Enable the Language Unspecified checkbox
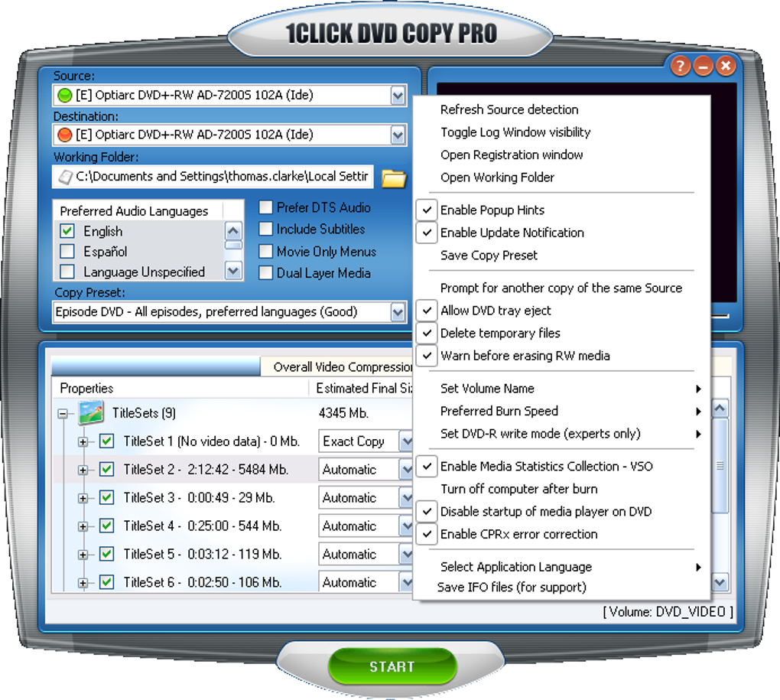Image resolution: width=780 pixels, height=700 pixels. click(67, 272)
